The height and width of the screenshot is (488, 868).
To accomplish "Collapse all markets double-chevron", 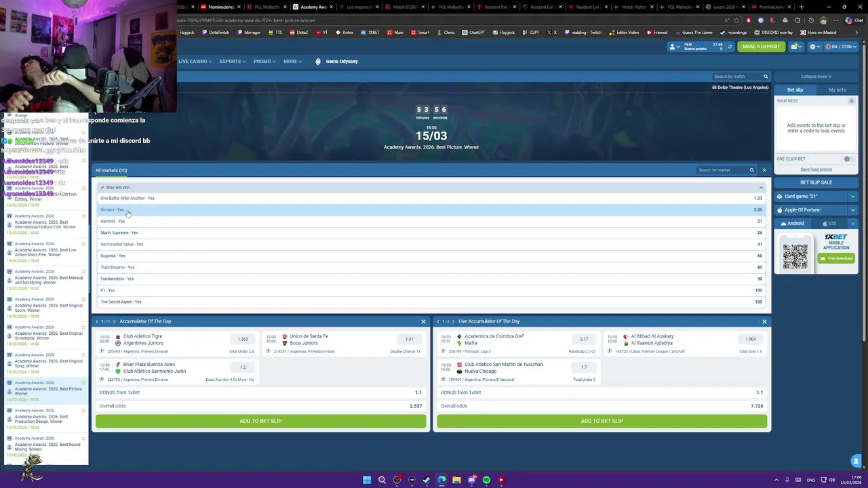I will coord(764,170).
